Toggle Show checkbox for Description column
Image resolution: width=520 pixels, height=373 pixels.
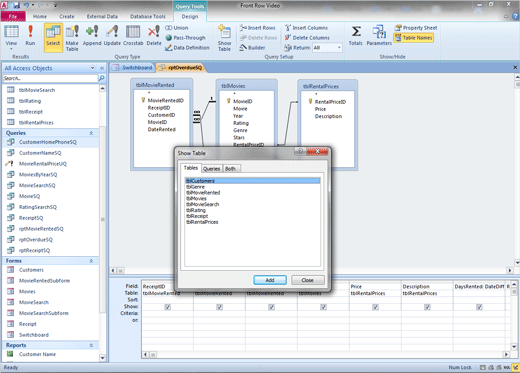coord(427,307)
